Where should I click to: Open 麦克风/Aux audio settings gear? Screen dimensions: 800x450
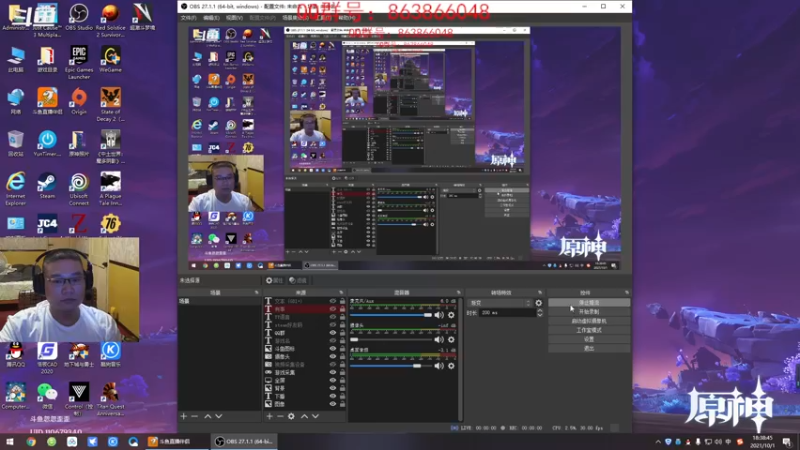[451, 315]
